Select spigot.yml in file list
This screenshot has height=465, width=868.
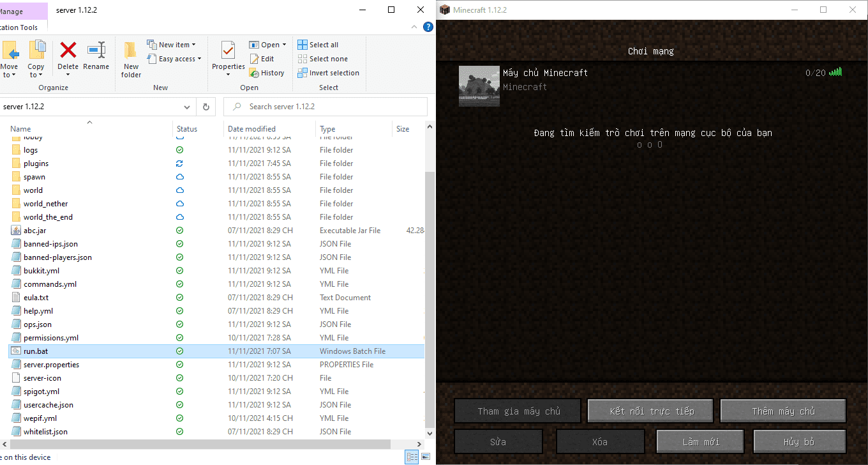(x=41, y=392)
